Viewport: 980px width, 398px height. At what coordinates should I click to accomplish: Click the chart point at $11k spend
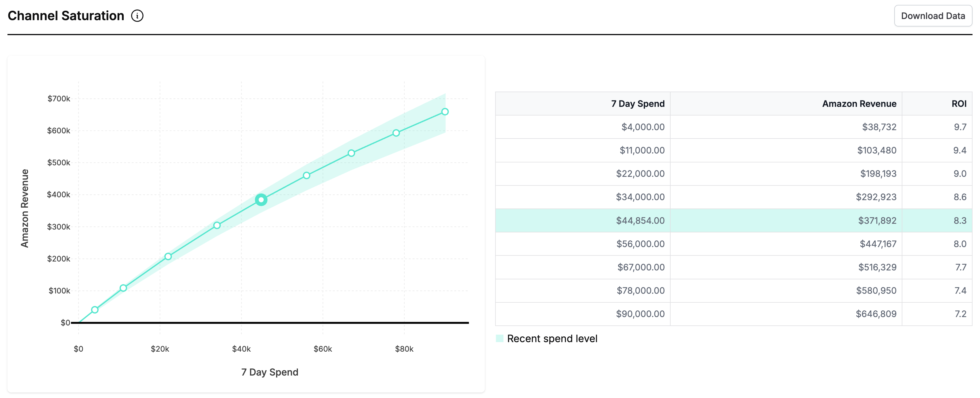123,288
